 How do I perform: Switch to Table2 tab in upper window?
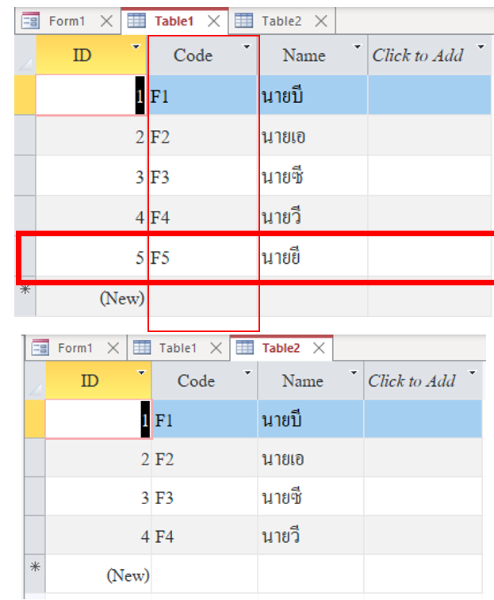[282, 21]
